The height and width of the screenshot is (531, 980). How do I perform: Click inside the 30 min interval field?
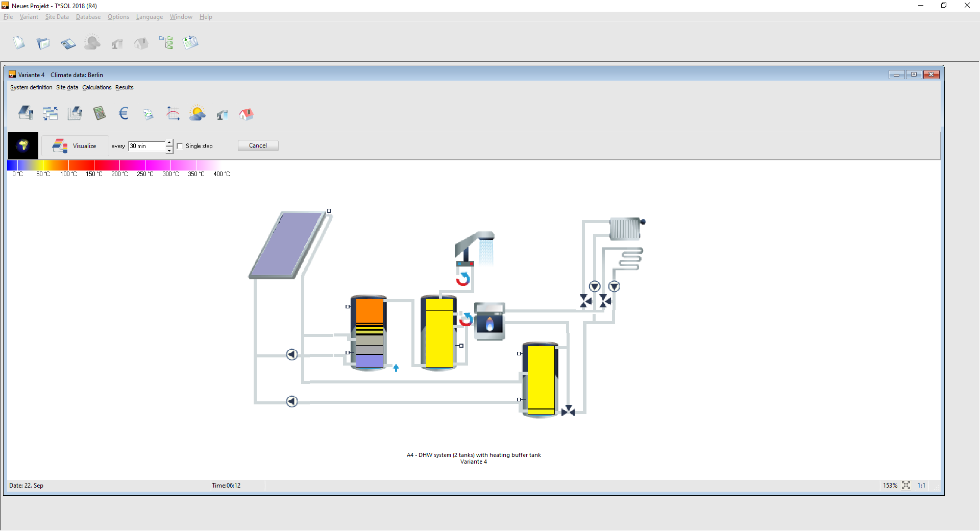tap(145, 146)
